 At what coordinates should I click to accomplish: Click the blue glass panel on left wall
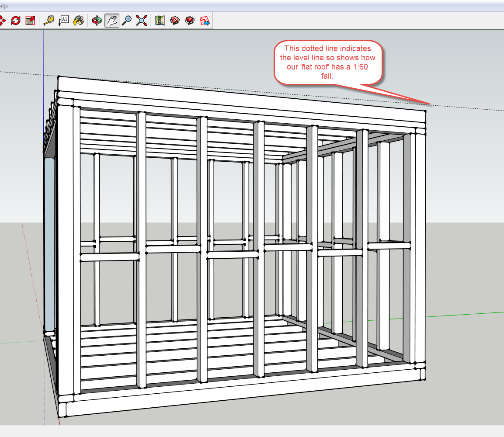pos(49,245)
